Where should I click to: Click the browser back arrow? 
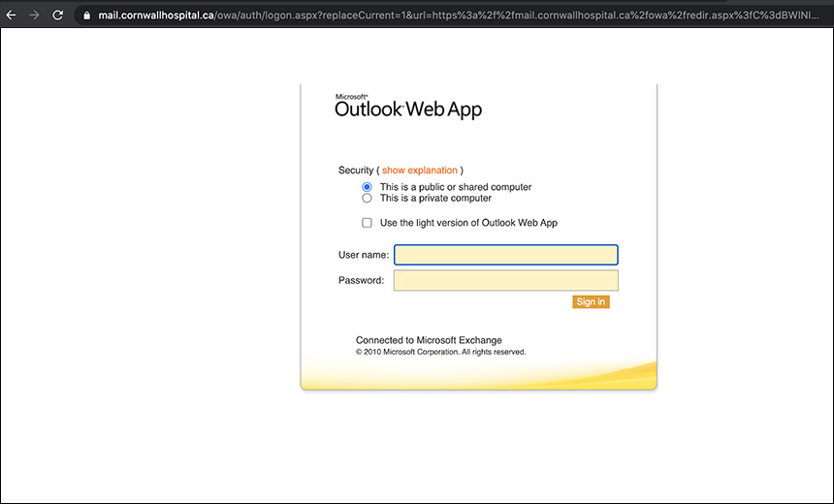pos(12,16)
